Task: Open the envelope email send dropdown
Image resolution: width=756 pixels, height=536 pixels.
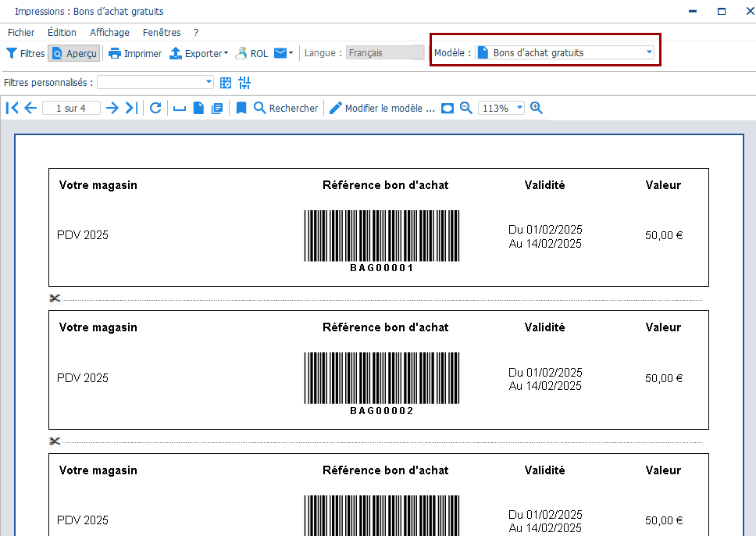Action: click(283, 53)
